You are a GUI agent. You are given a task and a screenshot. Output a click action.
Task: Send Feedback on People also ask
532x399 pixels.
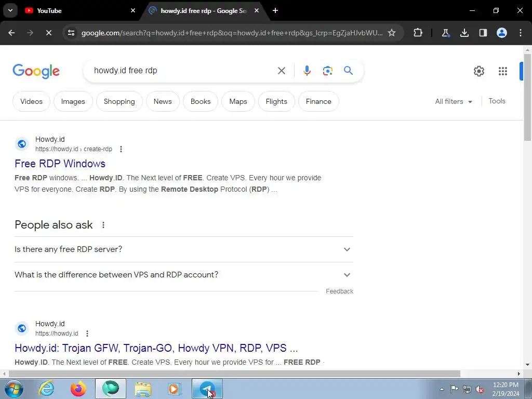339,291
